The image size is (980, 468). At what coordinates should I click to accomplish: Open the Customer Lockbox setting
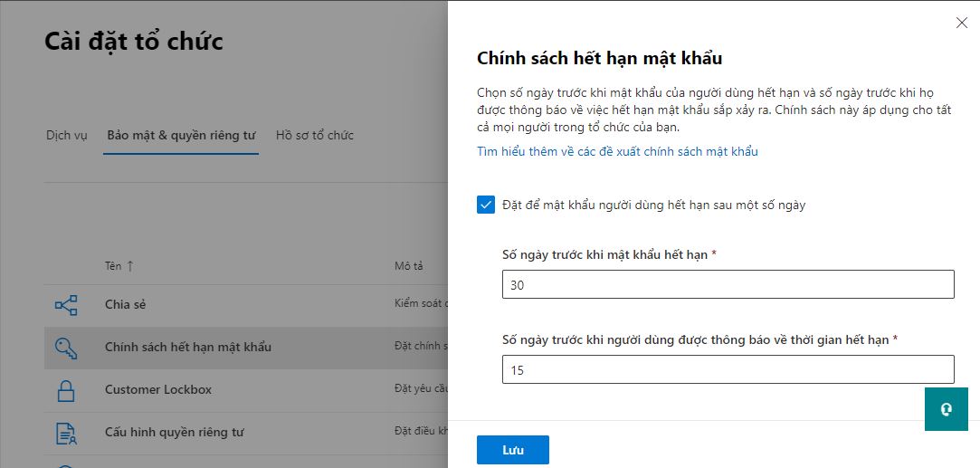(x=158, y=390)
